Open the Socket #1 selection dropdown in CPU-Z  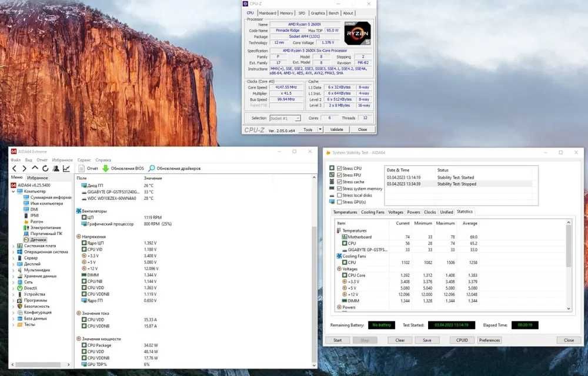pyautogui.click(x=285, y=118)
